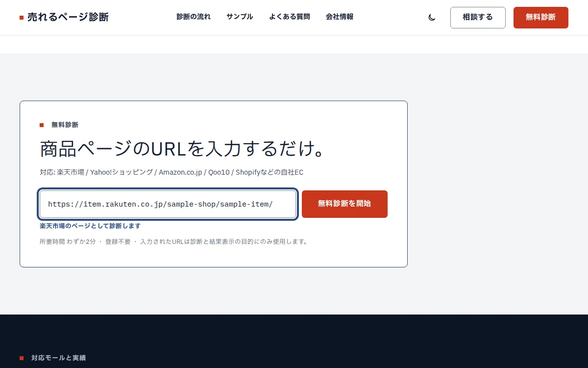Viewport: 588px width, 368px height.
Task: Click the 商品ページのURLを入力するだけ。 heading
Action: coord(183,149)
